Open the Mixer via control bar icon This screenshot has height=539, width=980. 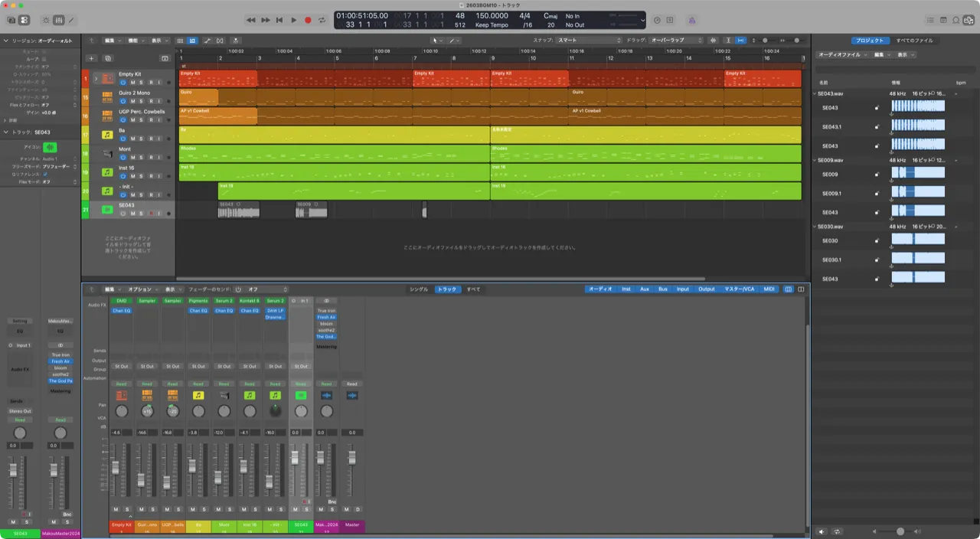(59, 20)
